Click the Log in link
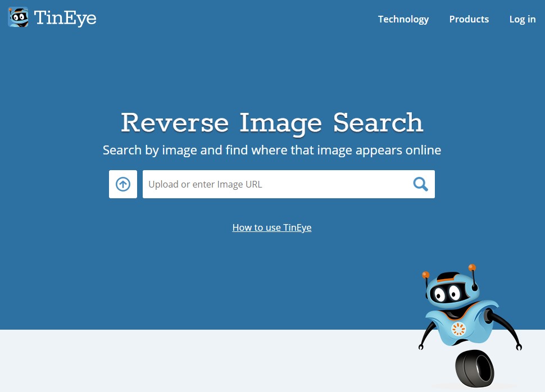The image size is (545, 392). (x=523, y=19)
